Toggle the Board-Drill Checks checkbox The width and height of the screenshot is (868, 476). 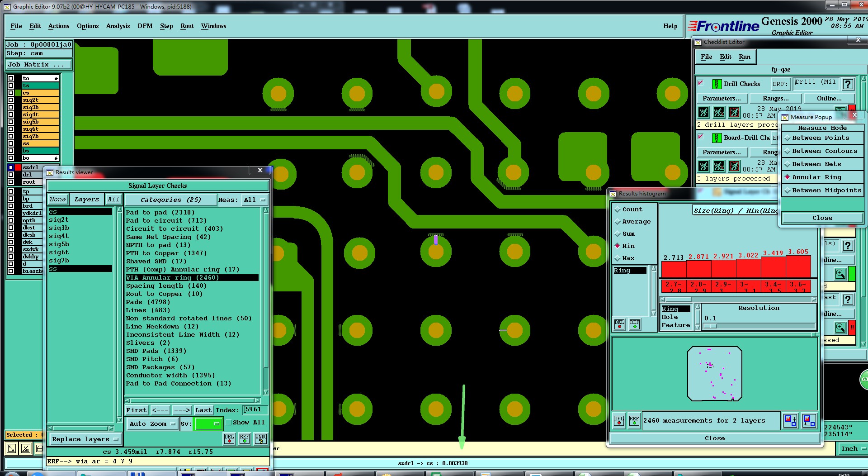(701, 137)
